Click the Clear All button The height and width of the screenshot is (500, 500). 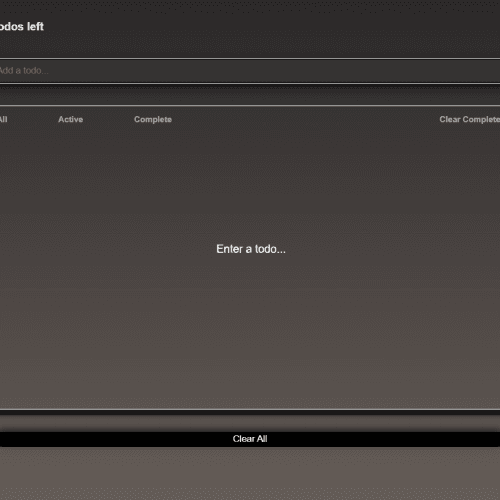250,439
